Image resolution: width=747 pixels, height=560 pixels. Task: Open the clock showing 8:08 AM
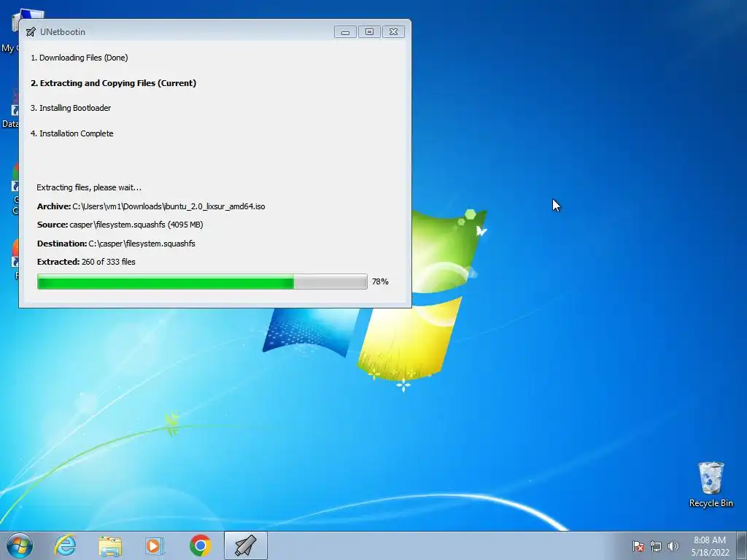tap(710, 546)
